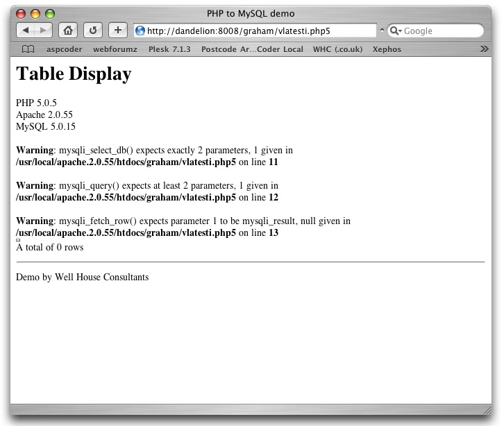Click the Back navigation arrow
The height and width of the screenshot is (426, 504).
pyautogui.click(x=26, y=31)
